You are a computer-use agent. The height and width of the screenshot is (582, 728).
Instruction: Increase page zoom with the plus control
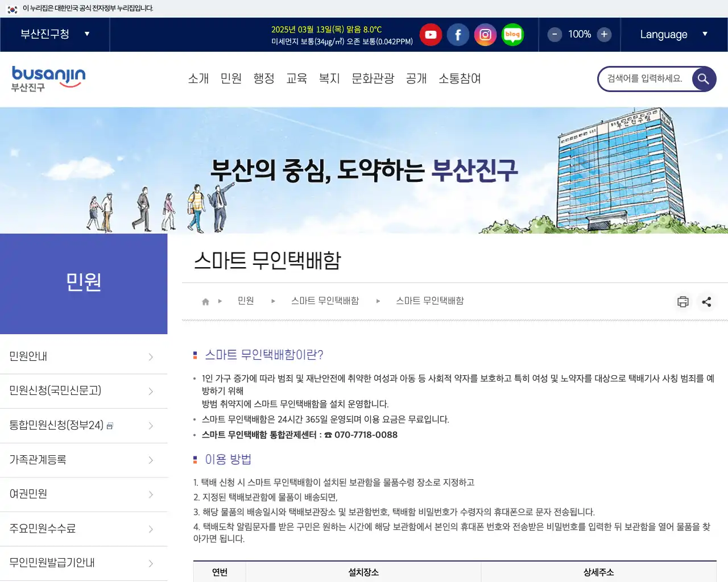(604, 35)
